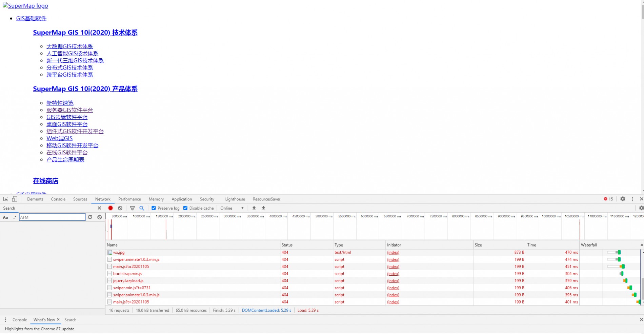Click the (index) initiator for wx.jpg

(x=393, y=252)
